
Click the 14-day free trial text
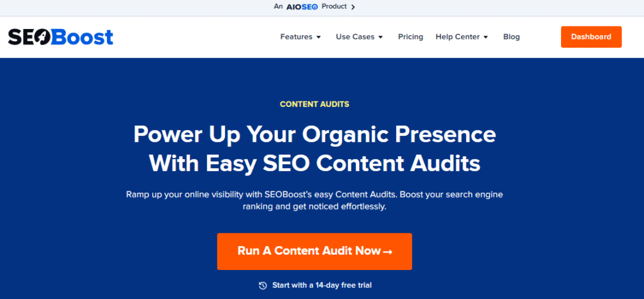321,285
